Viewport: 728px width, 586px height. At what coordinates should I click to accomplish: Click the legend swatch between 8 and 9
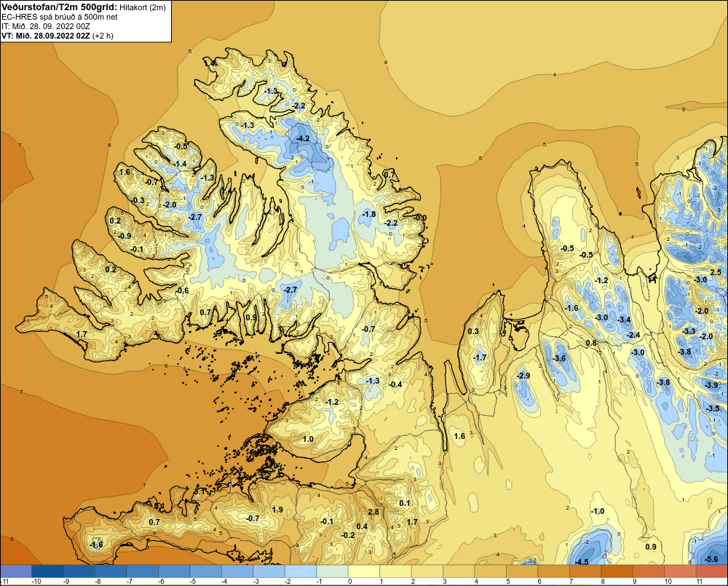[x=617, y=571]
